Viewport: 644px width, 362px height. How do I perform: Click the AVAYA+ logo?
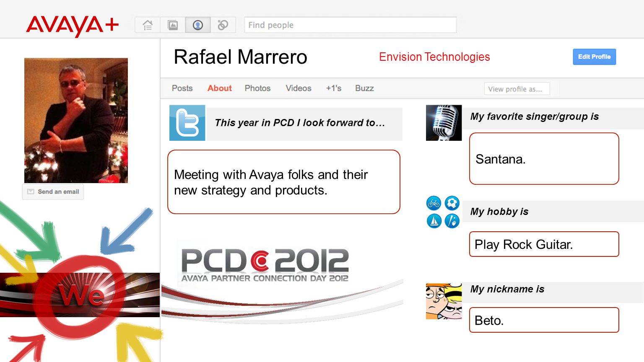pos(73,26)
